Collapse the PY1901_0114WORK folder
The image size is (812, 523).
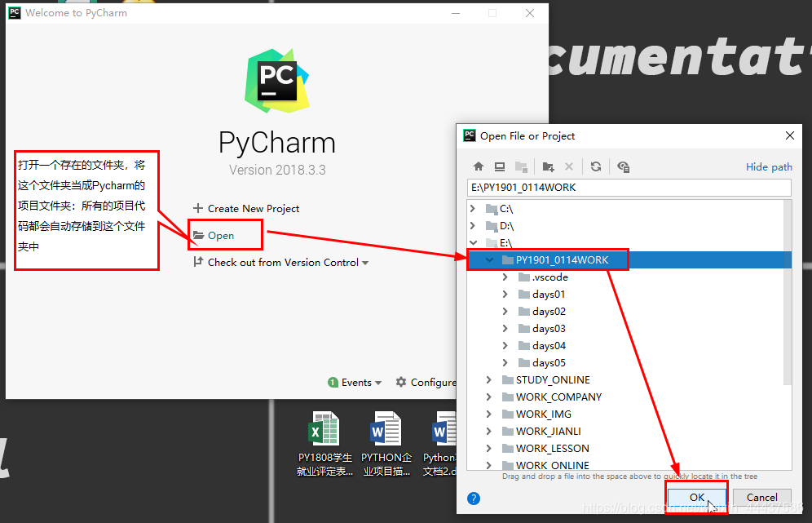(x=489, y=259)
